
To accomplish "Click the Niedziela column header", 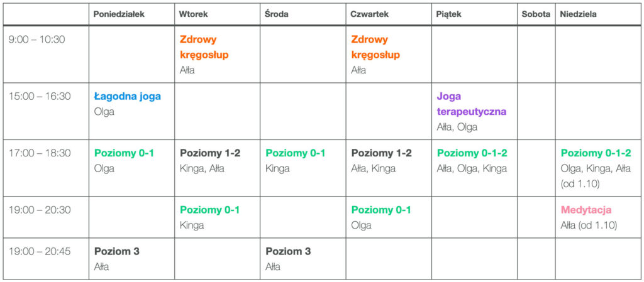I will (578, 14).
